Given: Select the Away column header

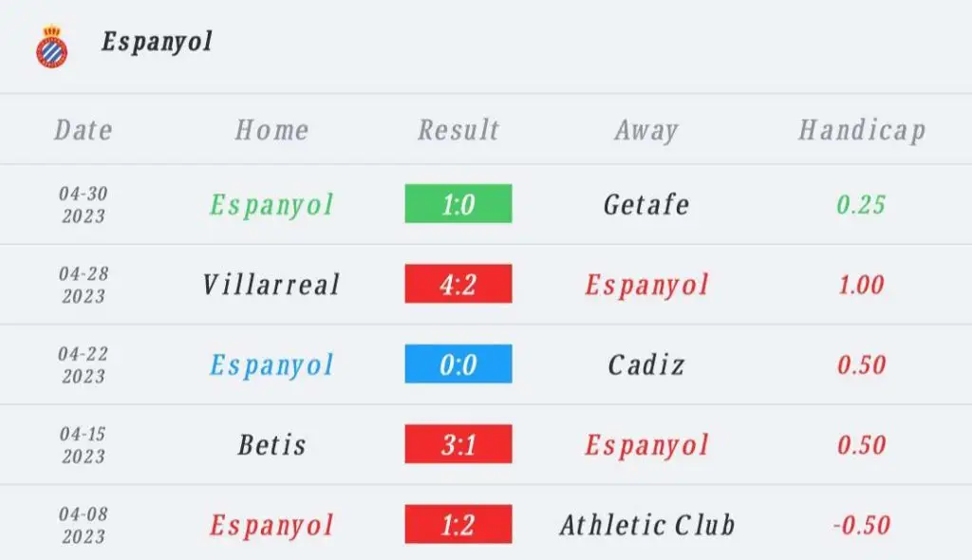Looking at the screenshot, I should pos(645,130).
